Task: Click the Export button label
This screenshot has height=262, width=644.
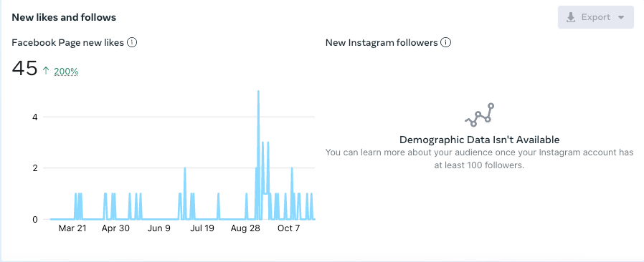Action: [x=595, y=17]
